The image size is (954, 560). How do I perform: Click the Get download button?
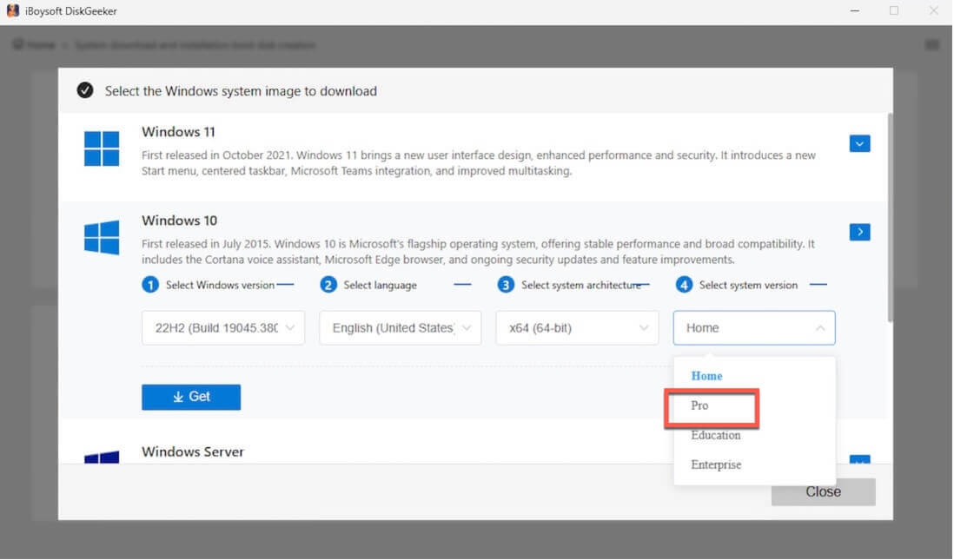point(191,397)
